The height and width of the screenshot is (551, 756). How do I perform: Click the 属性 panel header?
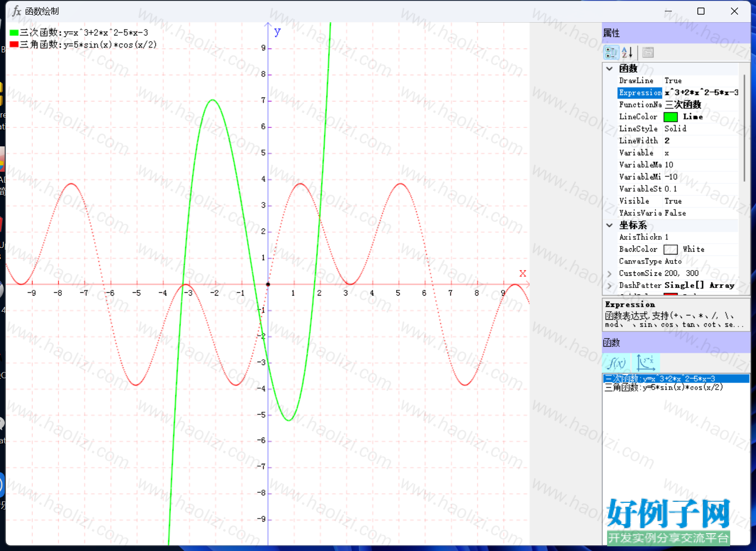(676, 33)
